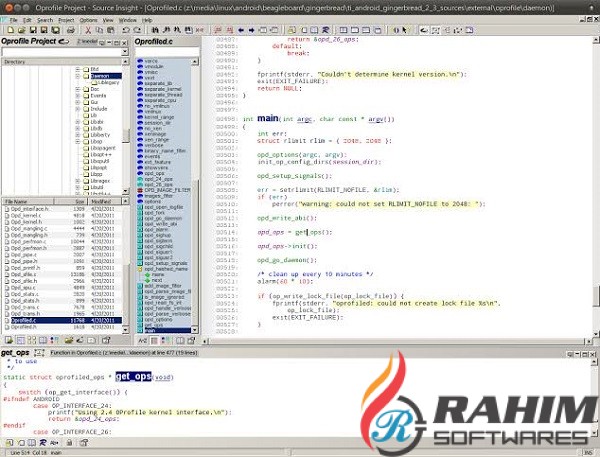
Task: Click the blue R relation toolbar icon
Action: tap(326, 30)
